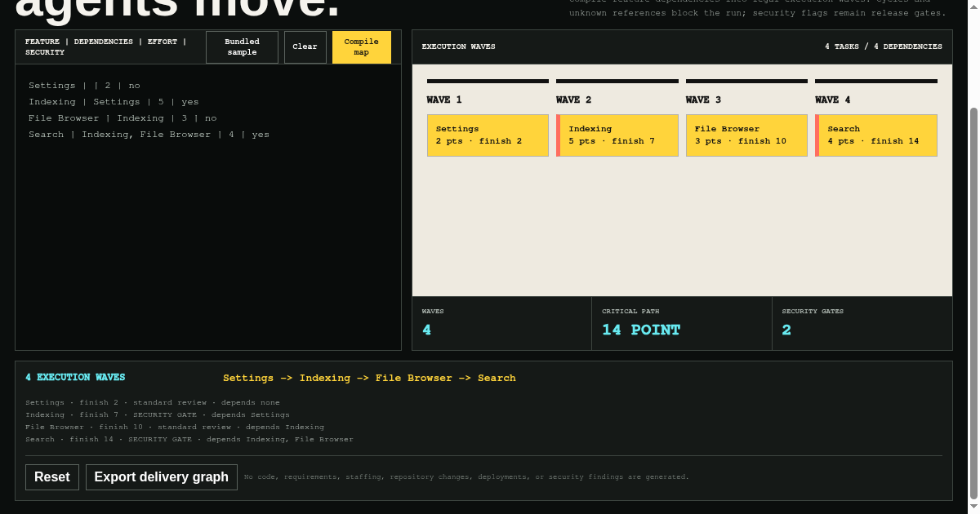Image resolution: width=980 pixels, height=514 pixels.
Task: Click the page vertical scrollbar
Action: pyautogui.click(x=973, y=302)
